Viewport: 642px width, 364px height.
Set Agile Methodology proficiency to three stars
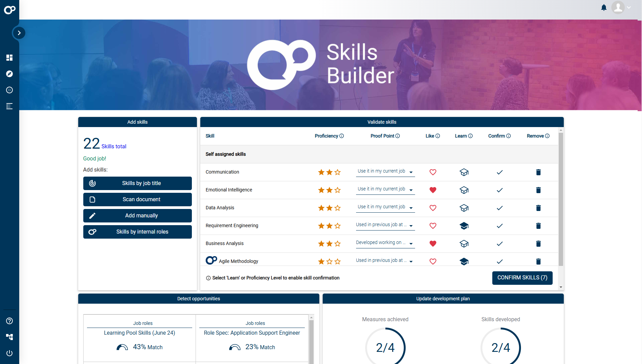click(338, 262)
